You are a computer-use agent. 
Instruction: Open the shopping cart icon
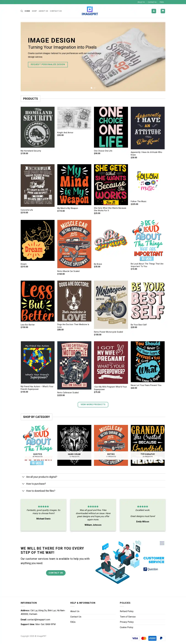(x=163, y=11)
